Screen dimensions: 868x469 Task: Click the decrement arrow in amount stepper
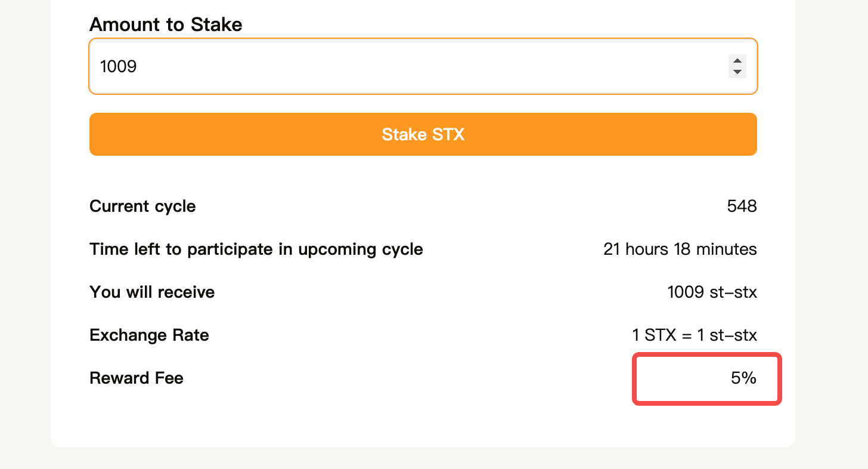tap(737, 72)
